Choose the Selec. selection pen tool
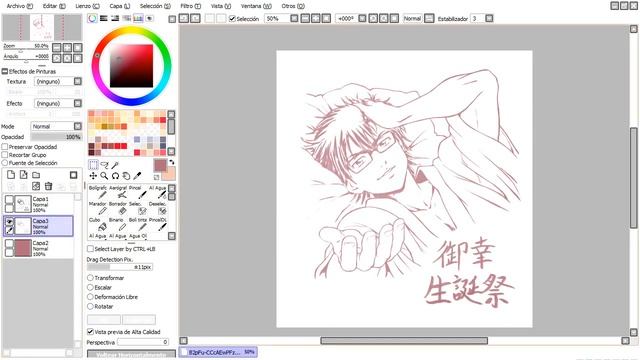 pos(138,208)
